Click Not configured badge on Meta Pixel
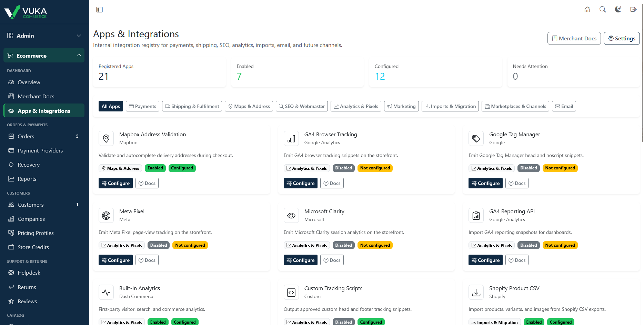The width and height of the screenshot is (644, 325). click(190, 245)
